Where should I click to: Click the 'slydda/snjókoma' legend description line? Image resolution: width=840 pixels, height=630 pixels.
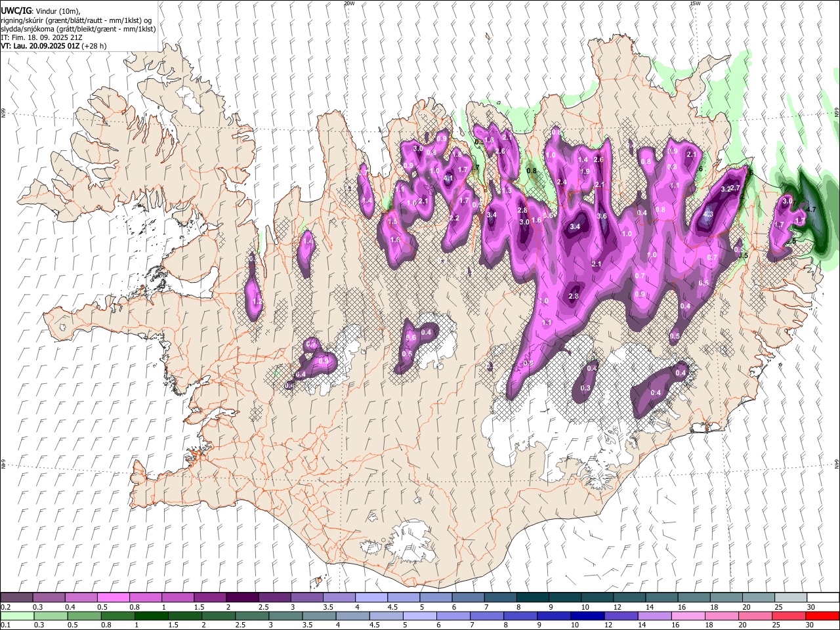point(78,30)
